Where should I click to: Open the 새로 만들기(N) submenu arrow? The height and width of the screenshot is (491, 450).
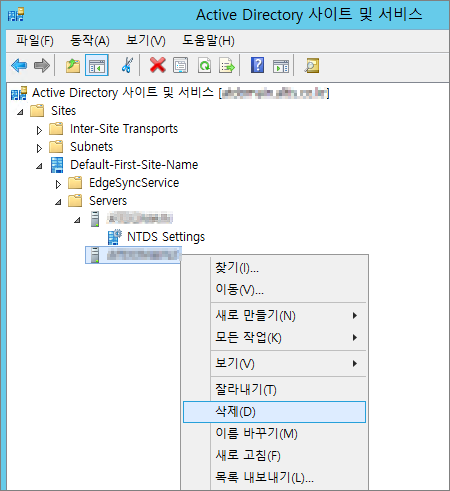point(355,315)
